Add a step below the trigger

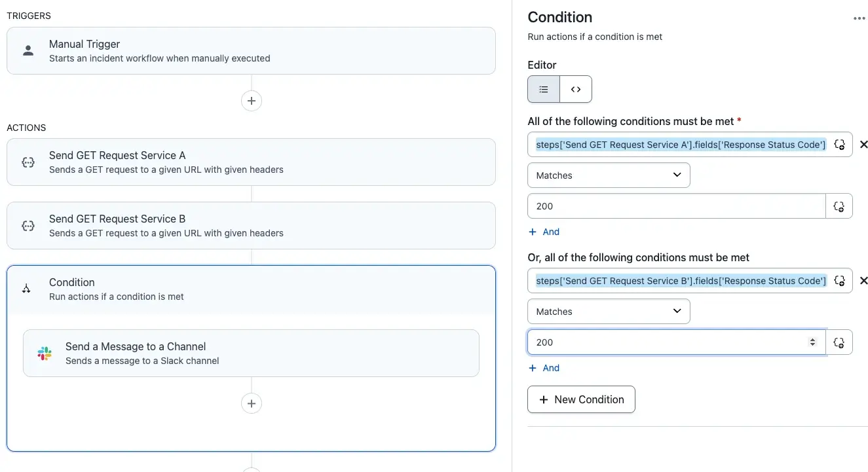pos(252,101)
